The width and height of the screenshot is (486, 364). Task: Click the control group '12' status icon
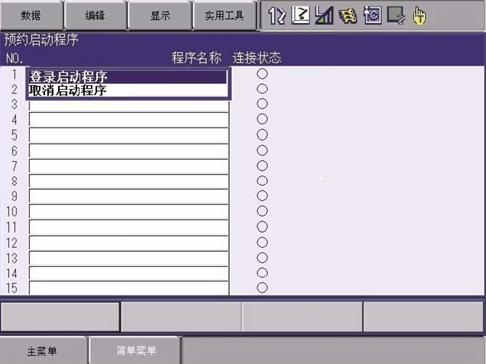pyautogui.click(x=277, y=15)
